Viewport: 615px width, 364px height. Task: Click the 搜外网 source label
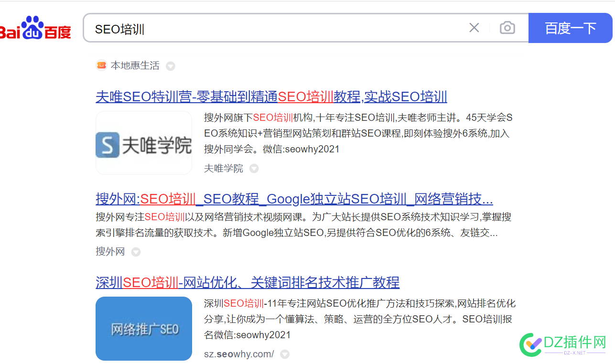(x=110, y=251)
